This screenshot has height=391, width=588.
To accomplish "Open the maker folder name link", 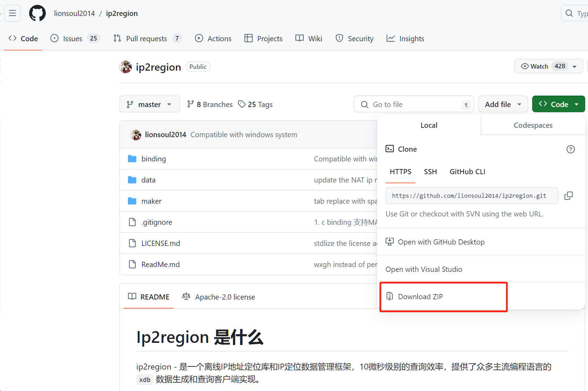I will point(152,201).
